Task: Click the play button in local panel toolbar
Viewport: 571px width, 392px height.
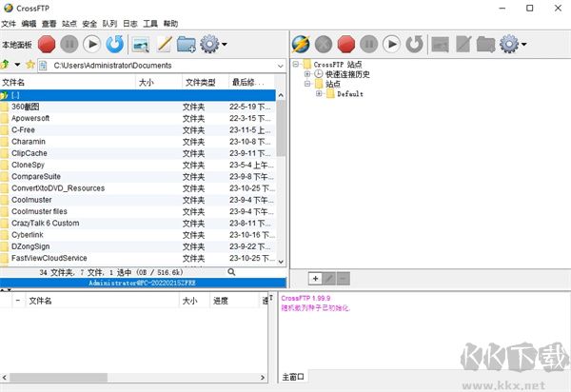Action: [x=91, y=44]
